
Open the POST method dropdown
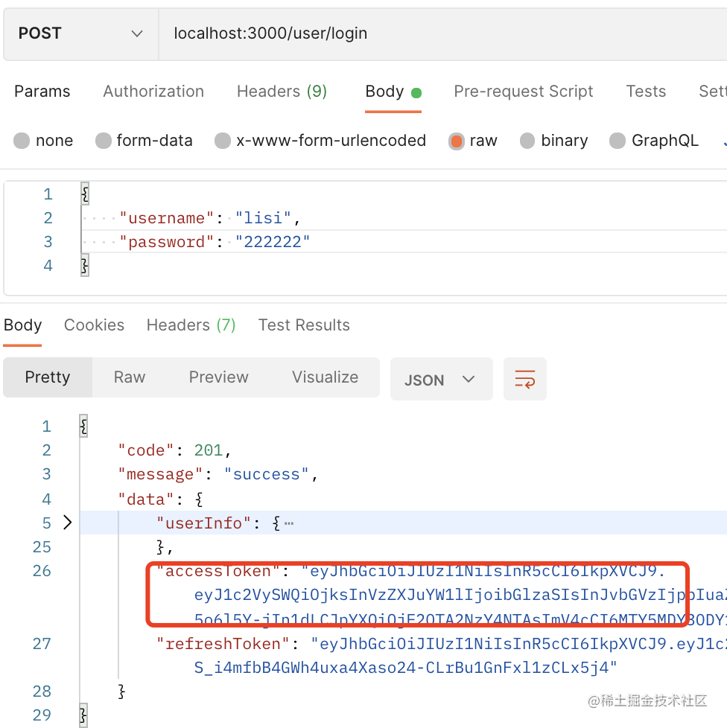click(x=80, y=33)
